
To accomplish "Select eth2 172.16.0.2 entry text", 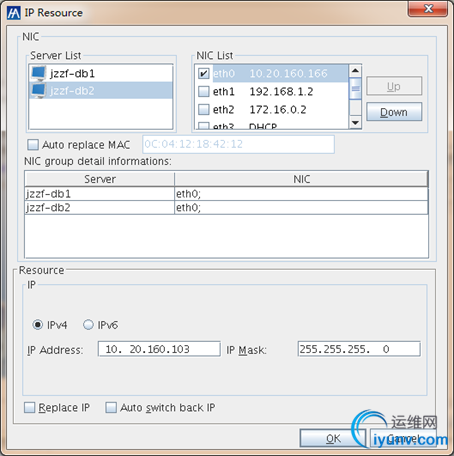I will point(259,109).
